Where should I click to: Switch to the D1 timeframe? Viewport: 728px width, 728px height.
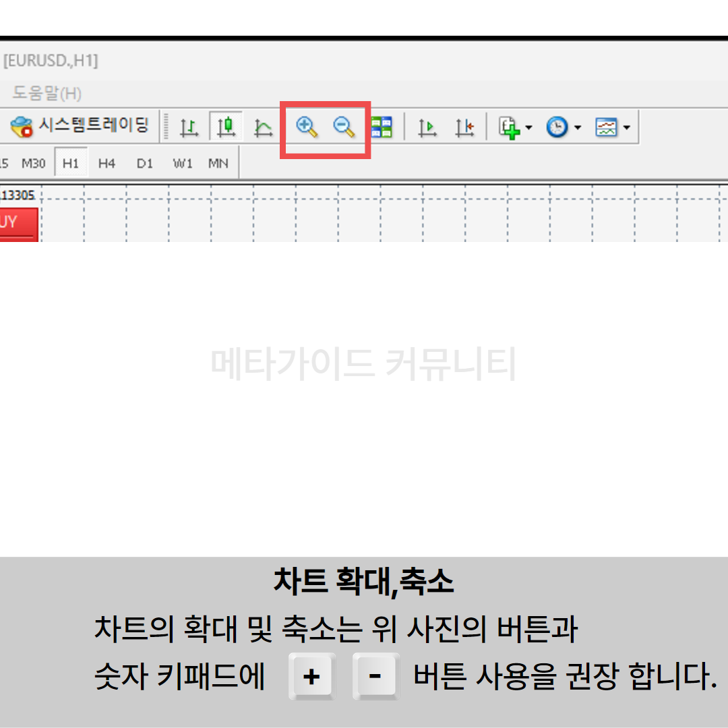144,163
